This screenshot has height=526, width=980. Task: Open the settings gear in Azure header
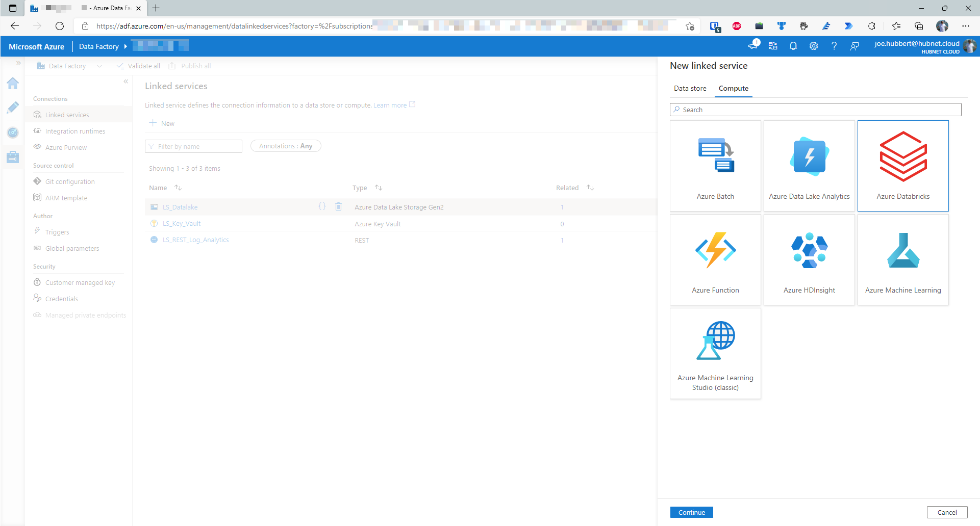click(813, 46)
